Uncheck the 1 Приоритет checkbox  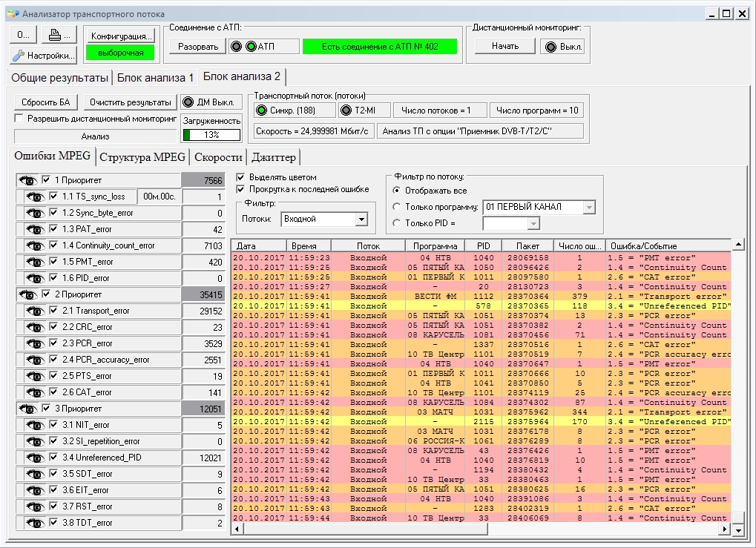46,179
